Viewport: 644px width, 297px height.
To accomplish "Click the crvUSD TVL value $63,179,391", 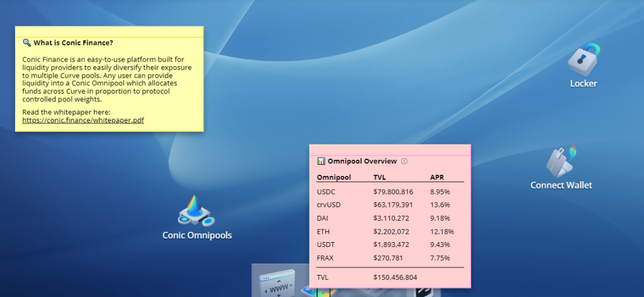I will [x=393, y=205].
